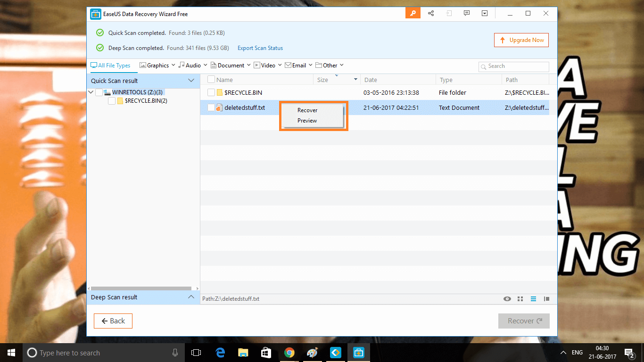
Task: Choose Preview from the context menu
Action: pos(307,121)
